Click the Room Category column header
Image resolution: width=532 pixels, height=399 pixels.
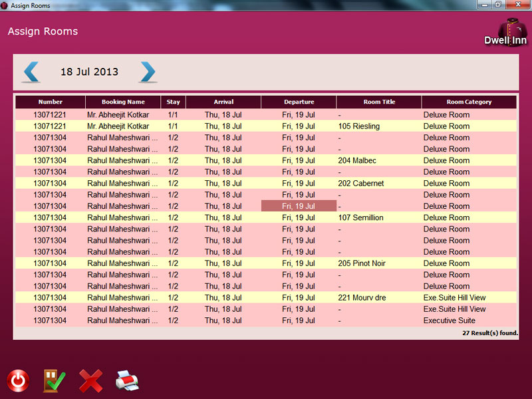[x=469, y=102]
